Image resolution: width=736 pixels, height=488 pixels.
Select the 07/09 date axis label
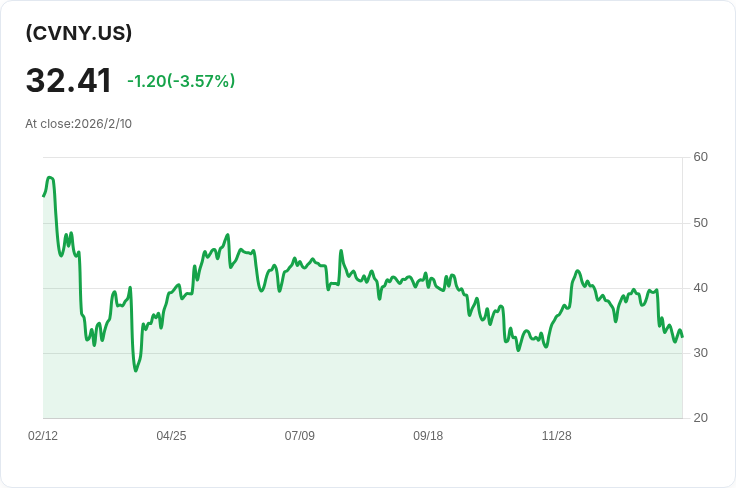click(x=300, y=436)
